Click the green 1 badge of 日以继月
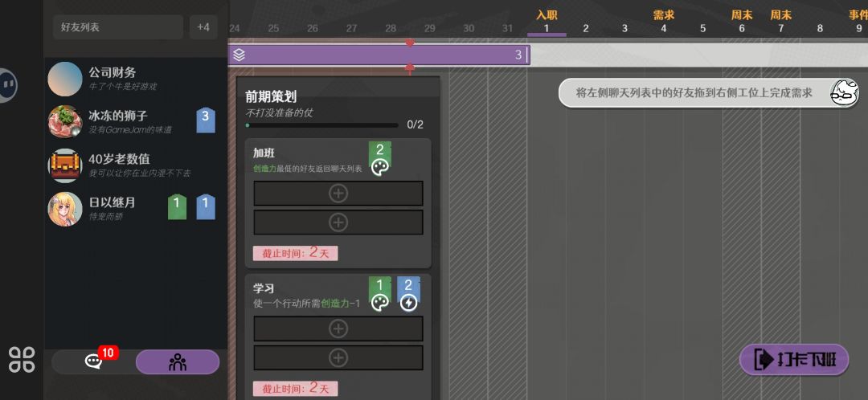The height and width of the screenshot is (400, 868). (x=177, y=207)
